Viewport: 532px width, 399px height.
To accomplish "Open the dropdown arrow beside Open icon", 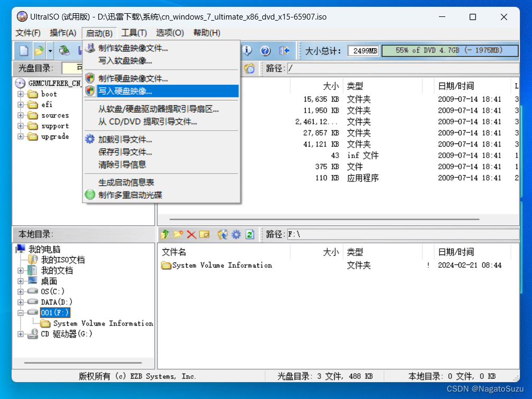I will tap(50, 51).
